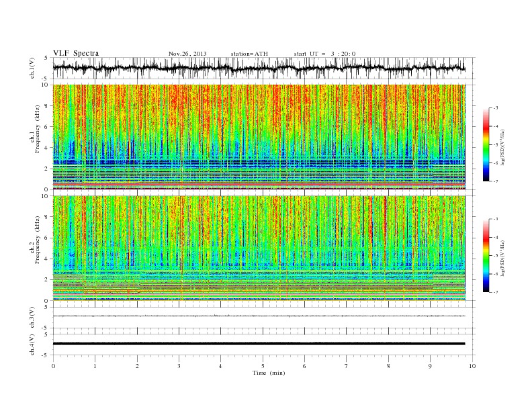The image size is (532, 411).
Task: Select the "start UT = 3 :20: 0" text
Action: tap(324, 54)
